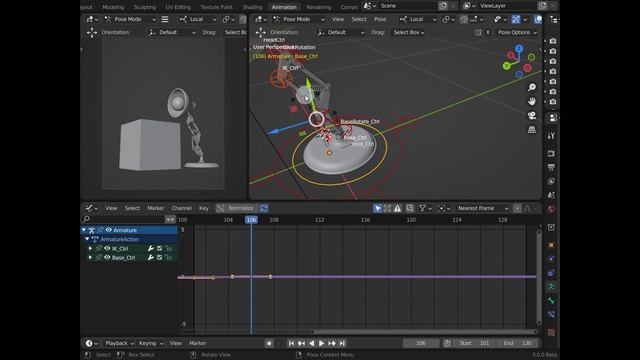This screenshot has width=640, height=360.
Task: Open Pose Mode dropdown in right viewport
Action: point(299,19)
